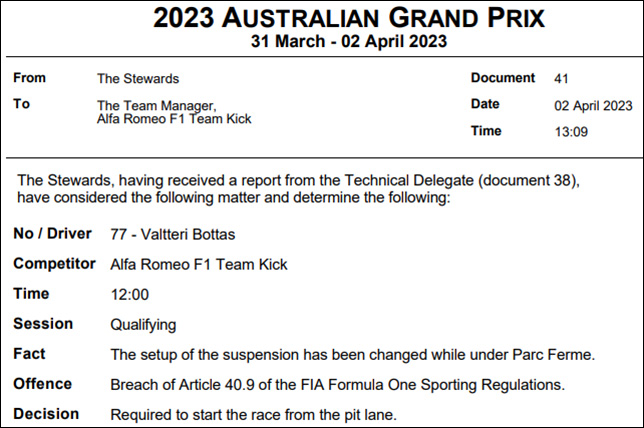Click the date value 02 April 2023

[x=593, y=105]
